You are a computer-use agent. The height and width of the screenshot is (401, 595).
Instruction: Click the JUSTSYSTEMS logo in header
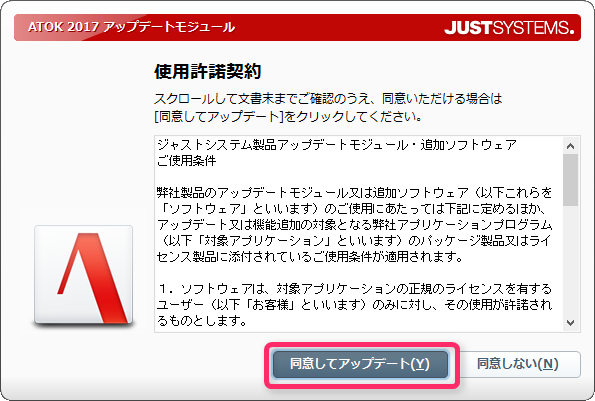point(509,28)
